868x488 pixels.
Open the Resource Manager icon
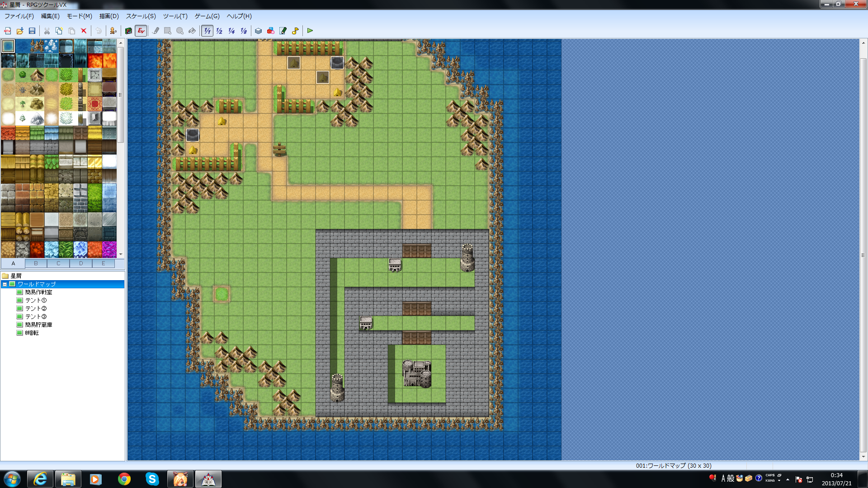pyautogui.click(x=270, y=31)
